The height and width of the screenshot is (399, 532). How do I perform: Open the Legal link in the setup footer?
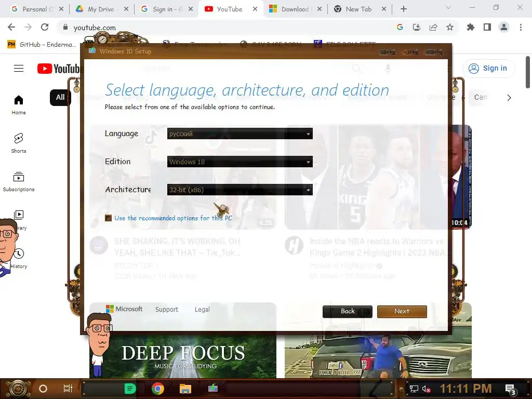[202, 310]
